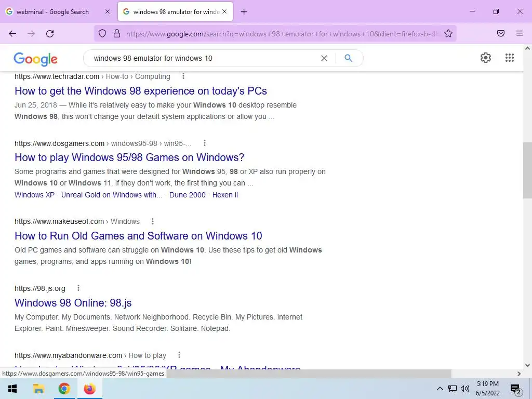Open options for the makeuseof result
The image size is (532, 399).
tap(153, 221)
